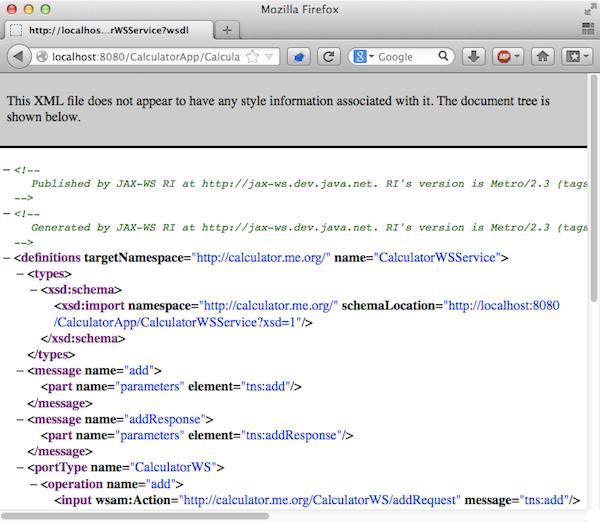Screen dimensions: 600x522
Task: Go to the Home page
Action: click(x=543, y=57)
